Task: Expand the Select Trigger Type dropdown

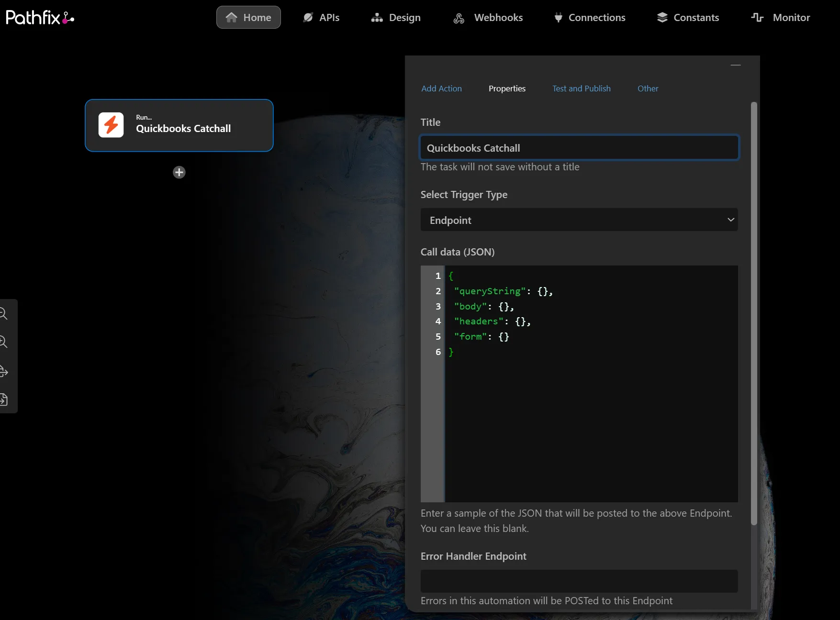Action: pos(579,220)
